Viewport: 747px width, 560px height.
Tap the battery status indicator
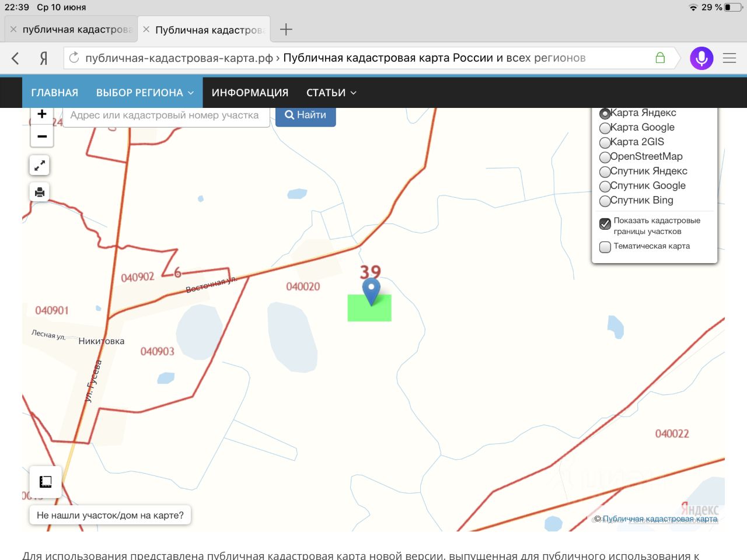[732, 8]
